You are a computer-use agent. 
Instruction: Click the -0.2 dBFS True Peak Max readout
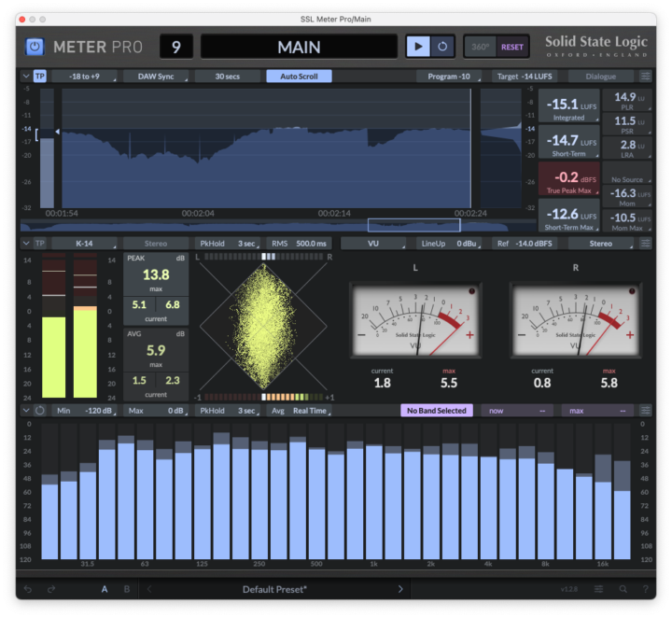[568, 179]
